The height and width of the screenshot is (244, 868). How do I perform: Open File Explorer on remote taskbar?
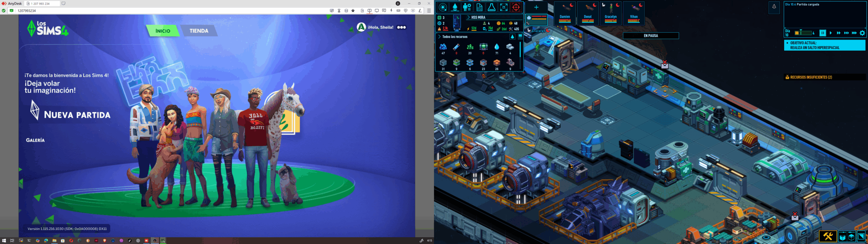pyautogui.click(x=54, y=241)
